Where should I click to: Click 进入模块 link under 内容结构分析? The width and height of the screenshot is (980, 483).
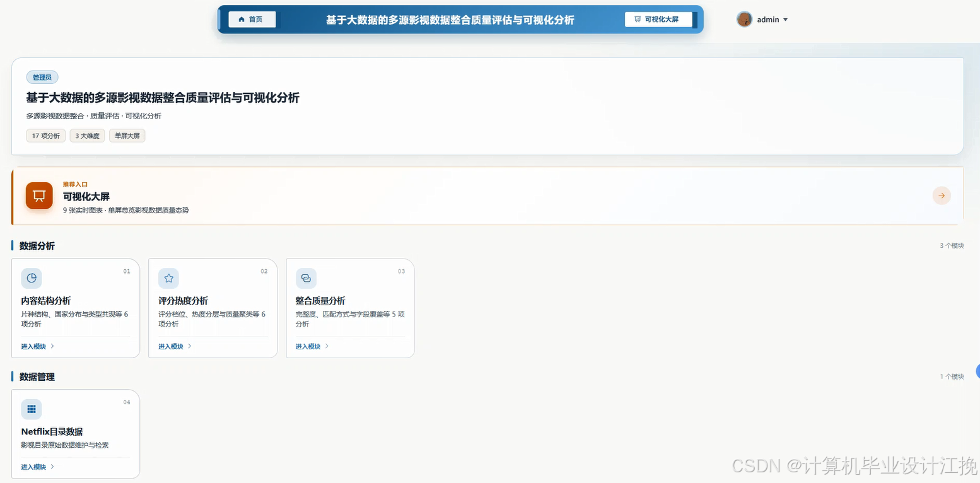pos(38,346)
